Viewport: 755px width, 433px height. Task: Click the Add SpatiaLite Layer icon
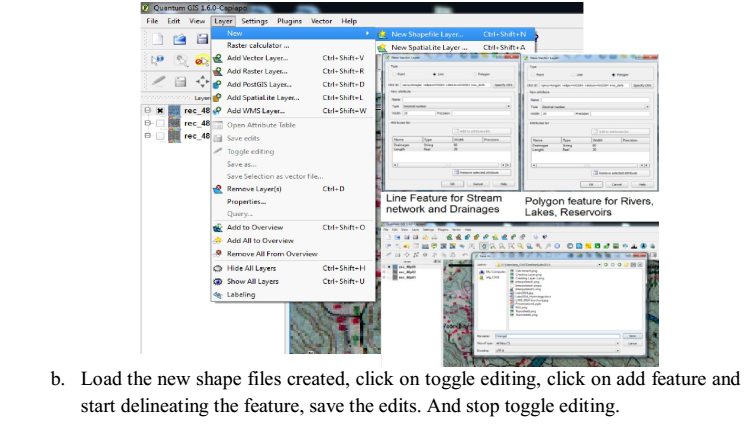tap(218, 98)
